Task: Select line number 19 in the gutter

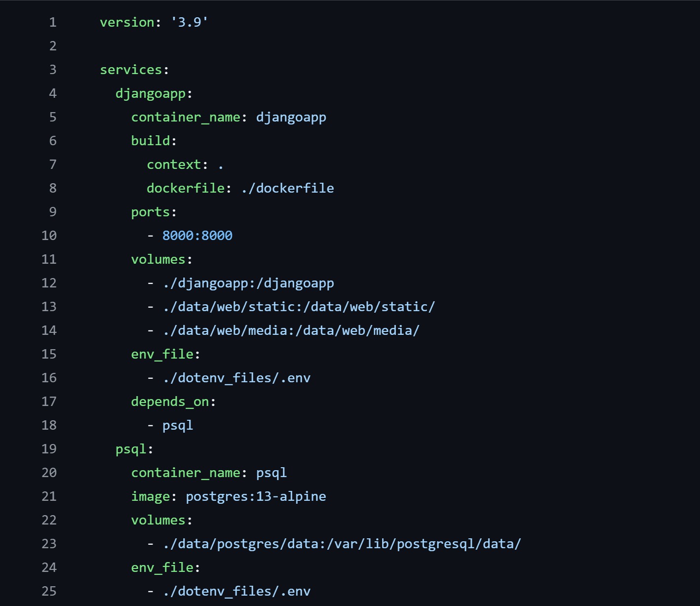Action: (49, 449)
